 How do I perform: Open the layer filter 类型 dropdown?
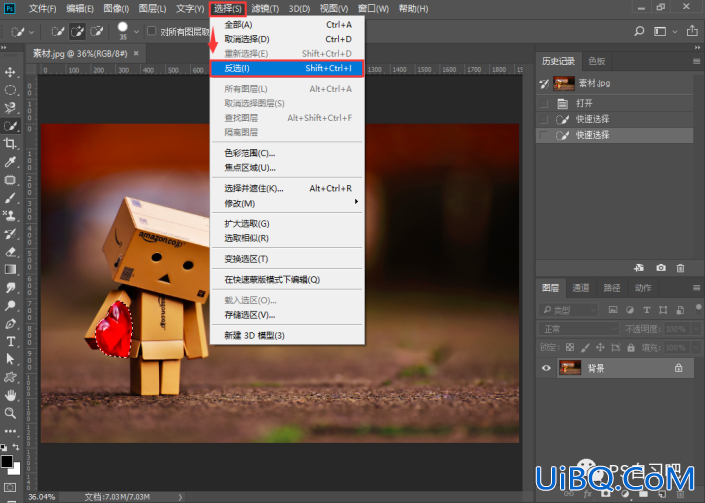point(569,310)
